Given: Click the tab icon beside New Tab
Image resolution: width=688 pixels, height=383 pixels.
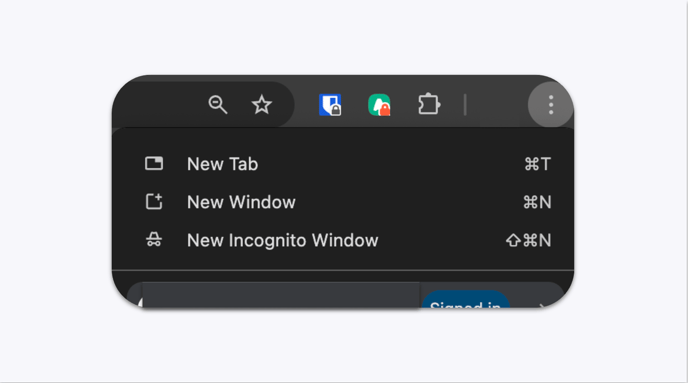Looking at the screenshot, I should (154, 164).
